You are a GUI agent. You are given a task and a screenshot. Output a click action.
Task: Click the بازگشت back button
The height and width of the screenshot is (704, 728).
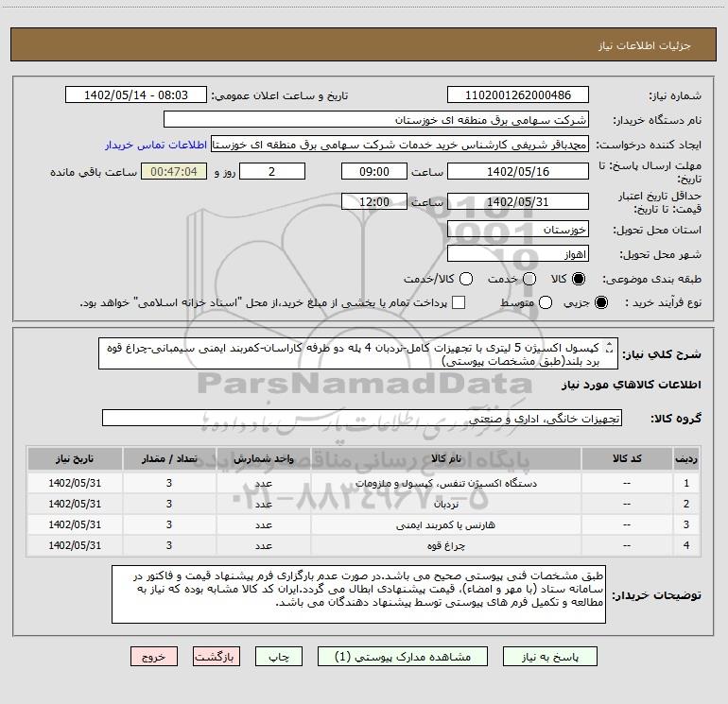click(x=217, y=656)
